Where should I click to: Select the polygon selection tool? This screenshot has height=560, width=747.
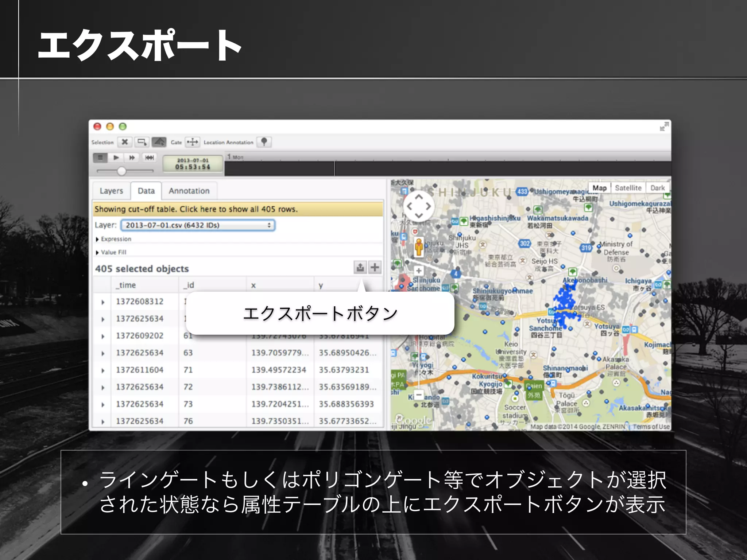click(x=159, y=142)
